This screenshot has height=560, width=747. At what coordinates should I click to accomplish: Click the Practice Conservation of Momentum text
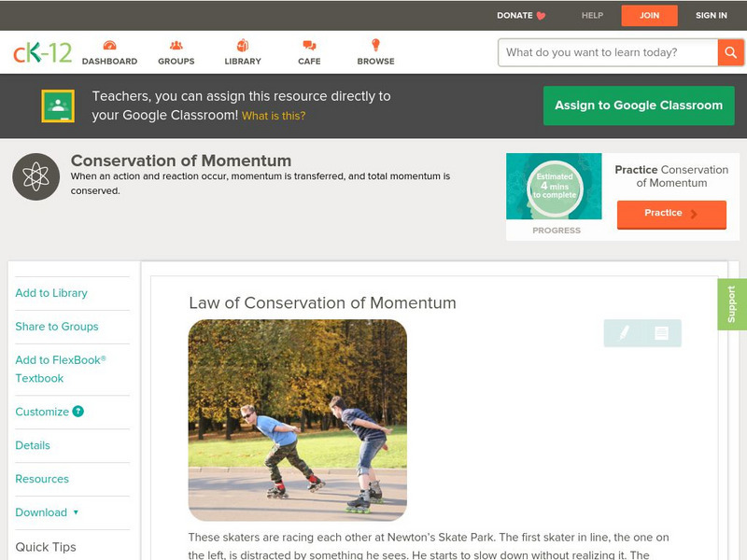tap(671, 176)
